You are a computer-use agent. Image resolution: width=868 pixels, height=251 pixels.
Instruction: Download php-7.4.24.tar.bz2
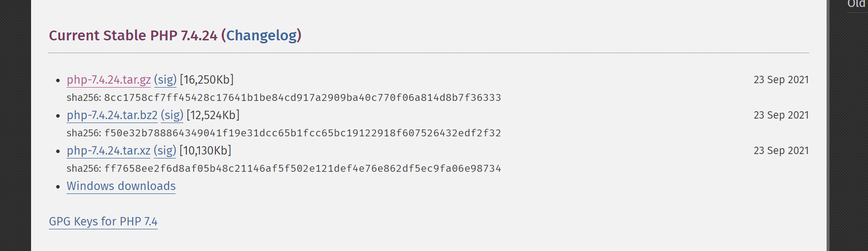[x=112, y=115]
